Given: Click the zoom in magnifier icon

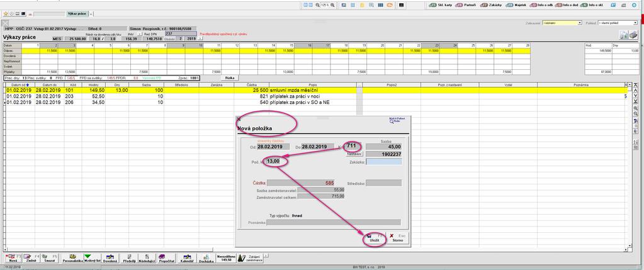Looking at the screenshot, I should [x=332, y=5].
